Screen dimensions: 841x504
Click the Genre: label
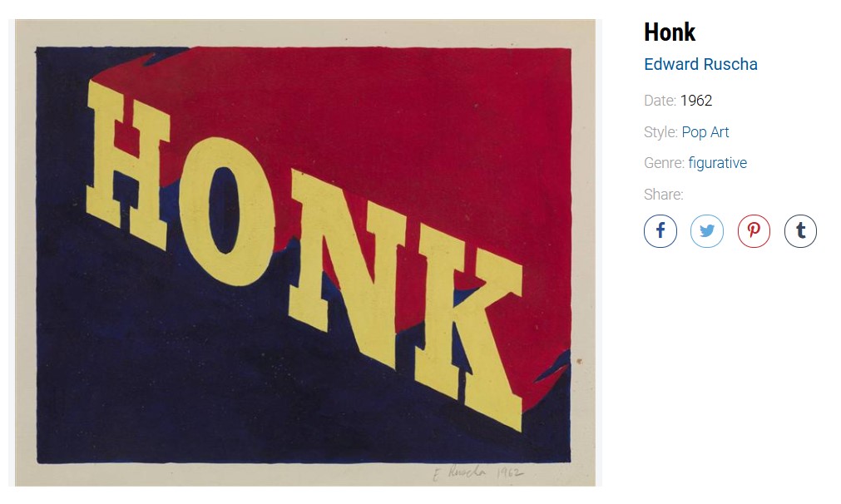(664, 163)
